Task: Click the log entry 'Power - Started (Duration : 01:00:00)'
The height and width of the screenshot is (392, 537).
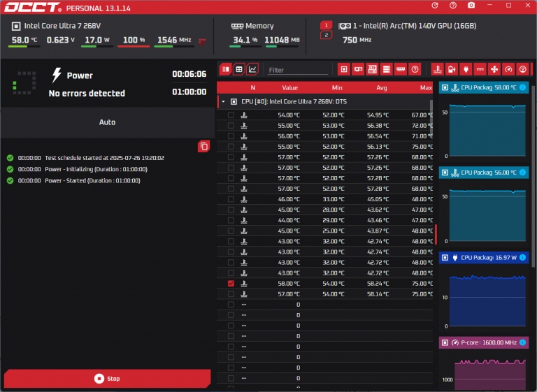Action: [x=92, y=180]
